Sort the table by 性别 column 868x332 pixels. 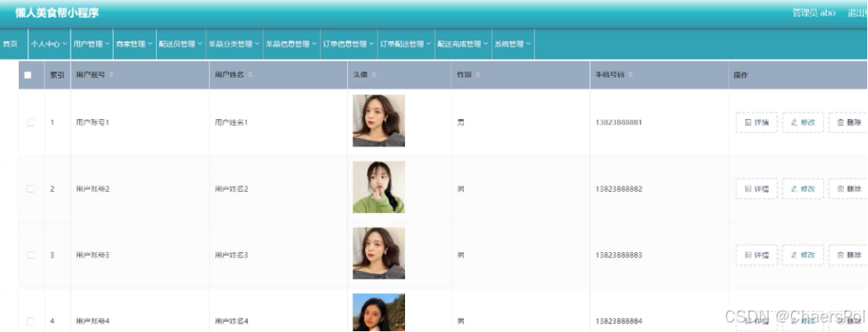[x=478, y=74]
